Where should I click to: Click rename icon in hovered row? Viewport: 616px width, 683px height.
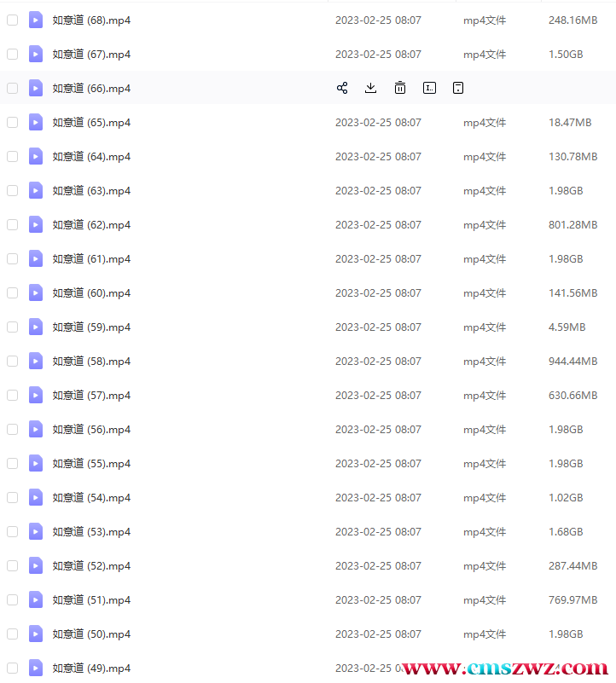pyautogui.click(x=429, y=88)
